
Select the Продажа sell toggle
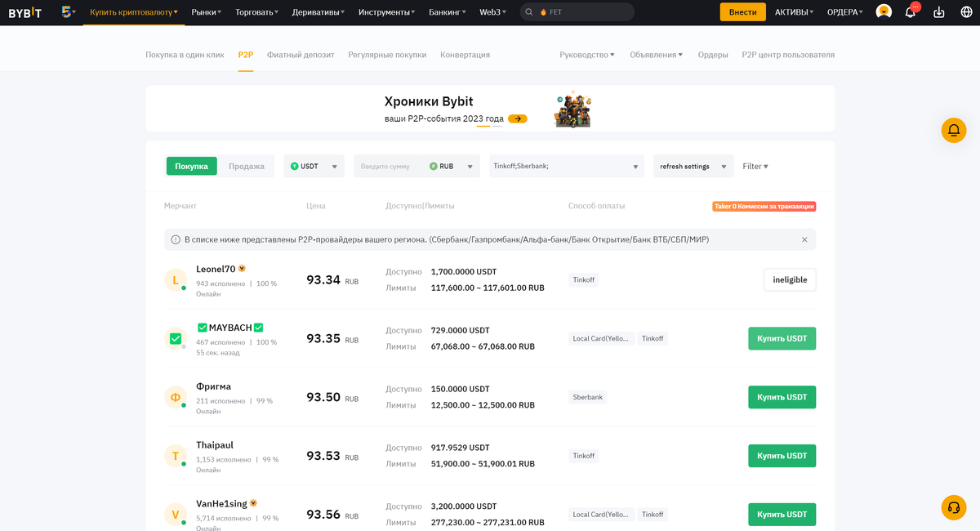tap(247, 166)
